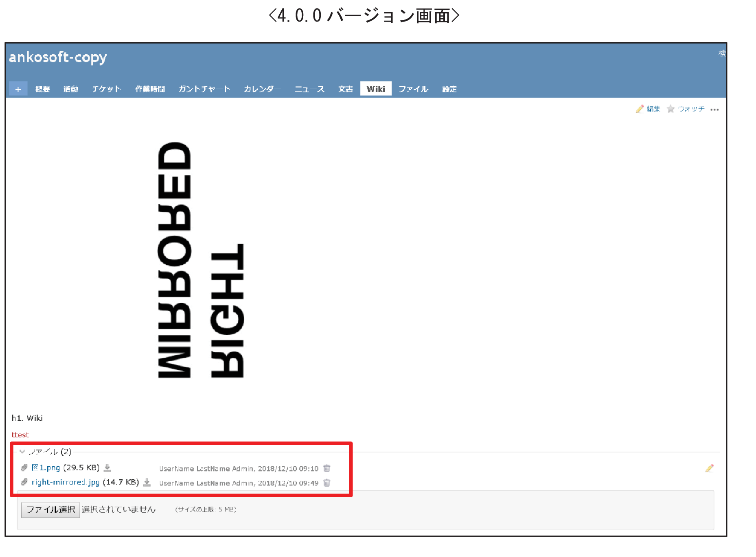Switch to the チケット tab
Screen dimensions: 756x557
(x=106, y=89)
